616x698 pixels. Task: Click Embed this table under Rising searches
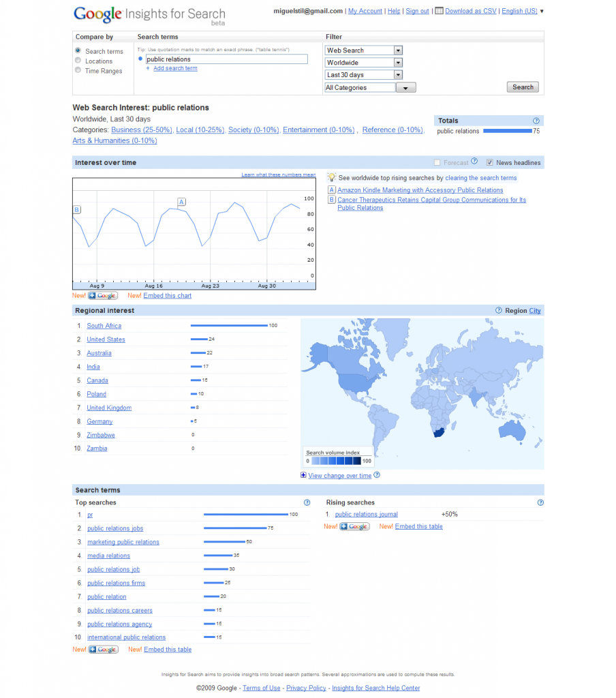[419, 527]
